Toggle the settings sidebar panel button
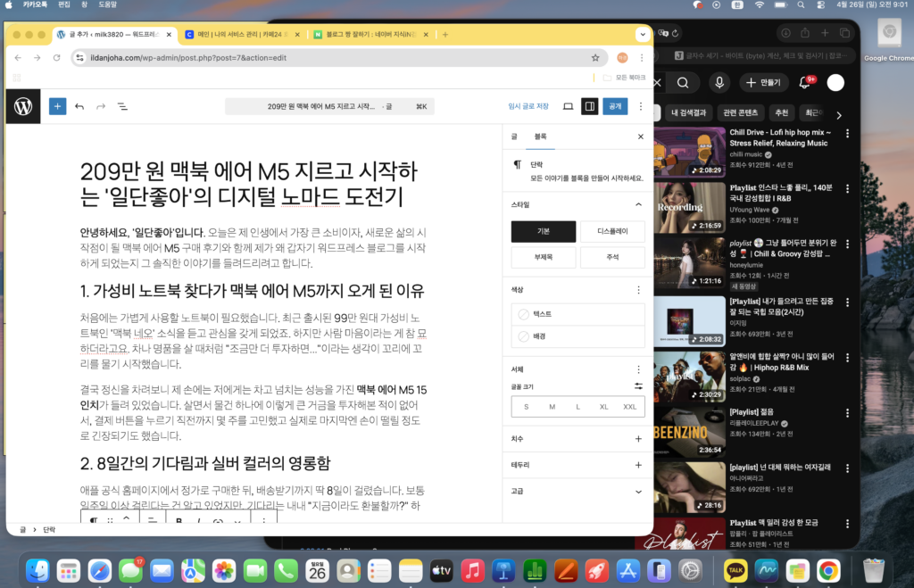This screenshot has width=914, height=588. [589, 106]
